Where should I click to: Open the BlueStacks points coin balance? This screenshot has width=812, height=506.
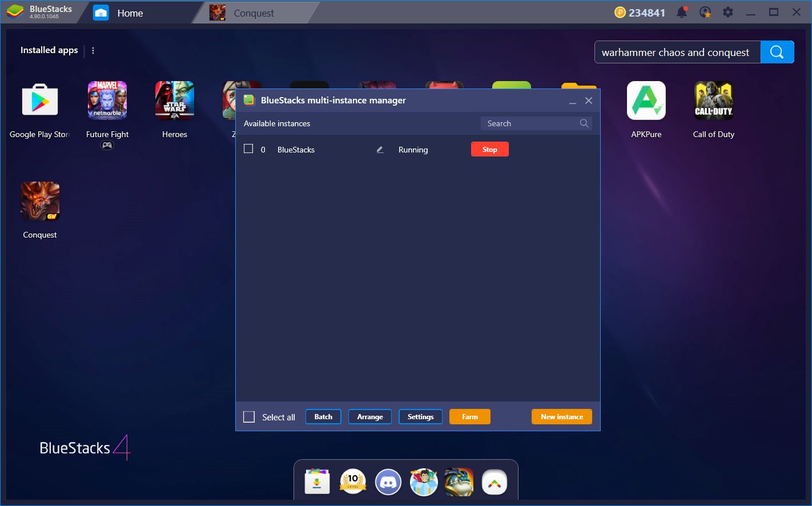640,13
